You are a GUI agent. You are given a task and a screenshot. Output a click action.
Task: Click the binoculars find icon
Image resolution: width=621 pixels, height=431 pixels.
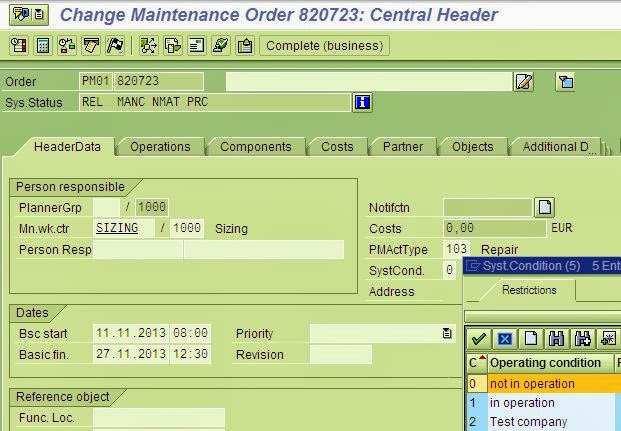coord(557,339)
